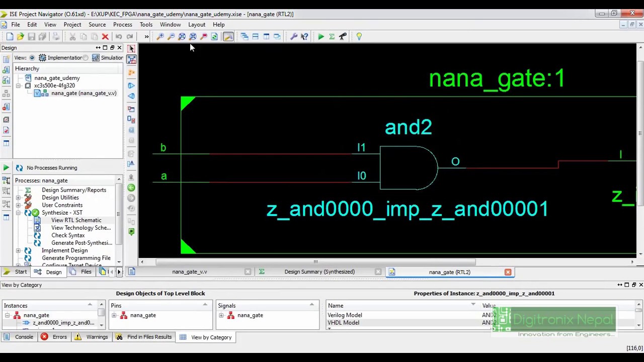Click the Zoom In magnifier icon
The image size is (644, 362).
(x=160, y=36)
